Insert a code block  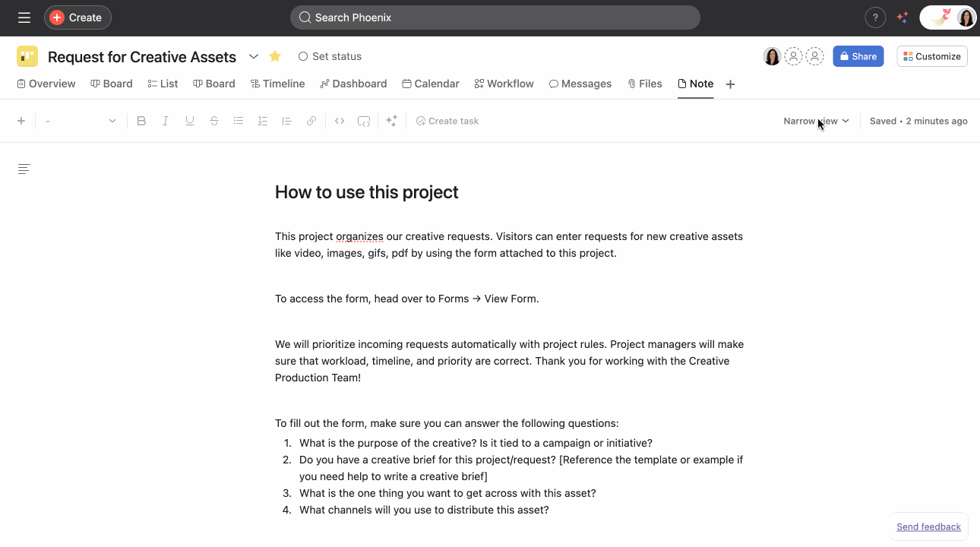[340, 121]
